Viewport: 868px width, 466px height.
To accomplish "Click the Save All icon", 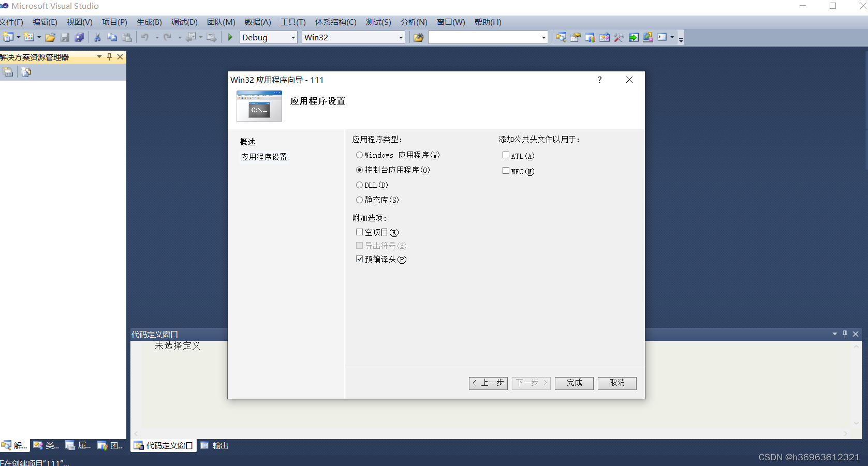I will [x=79, y=37].
